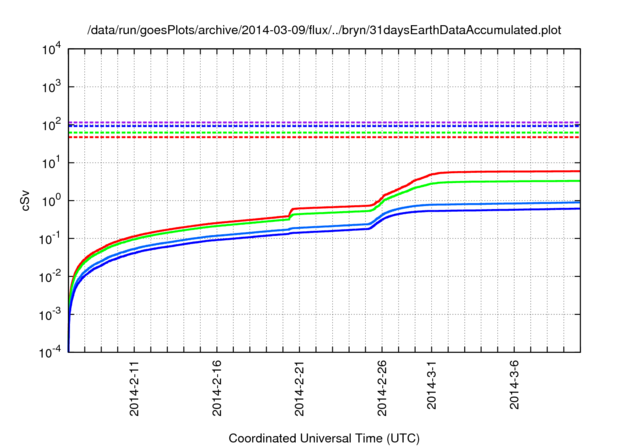The image size is (640, 448).
Task: Click the cSv axis unit label
Action: 25,200
